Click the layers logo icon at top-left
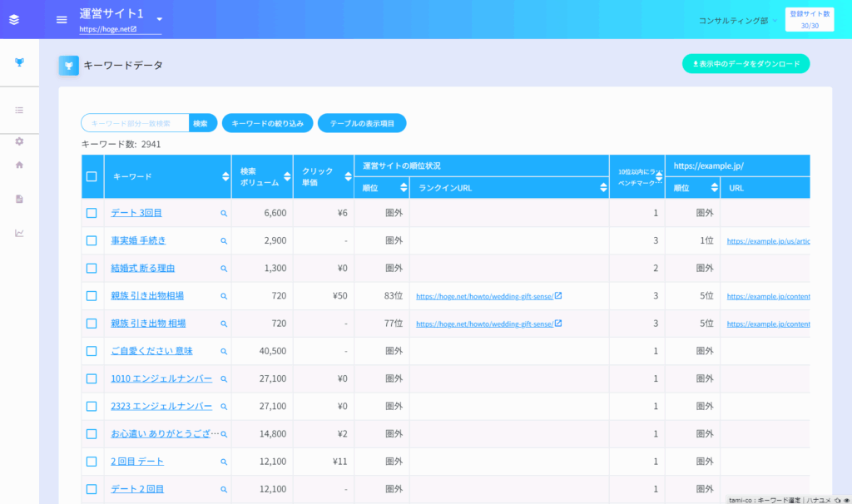The height and width of the screenshot is (504, 852). (x=14, y=20)
